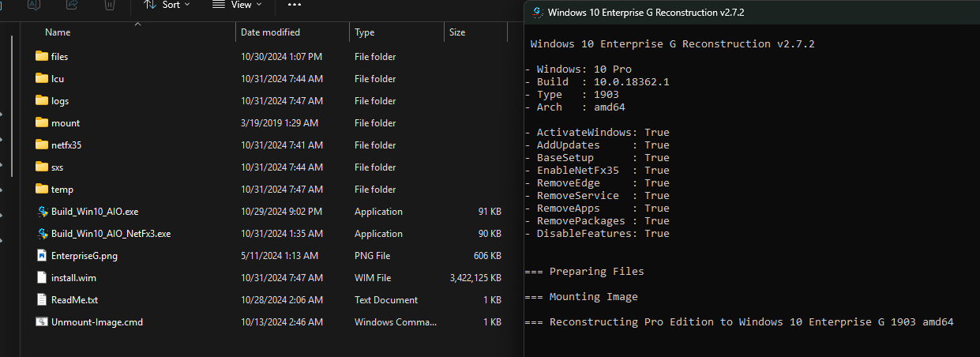Click the Text Document type cell

point(386,300)
